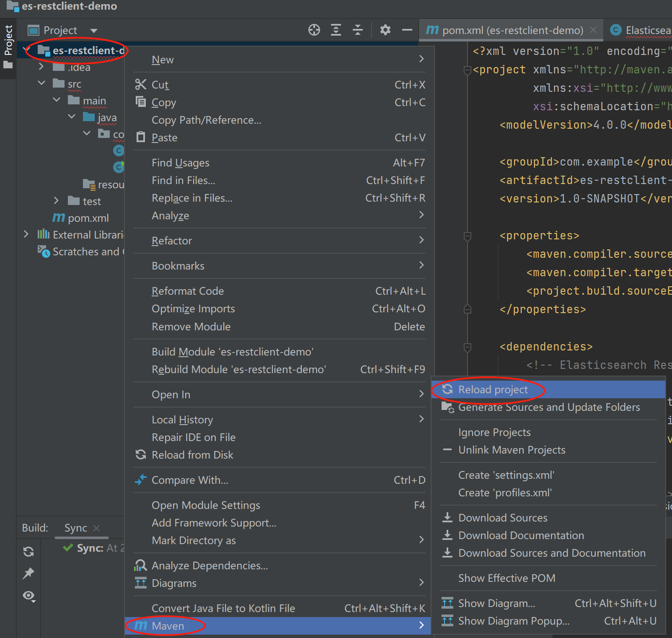Choose Remove Module
This screenshot has width=672, height=638.
279,326
